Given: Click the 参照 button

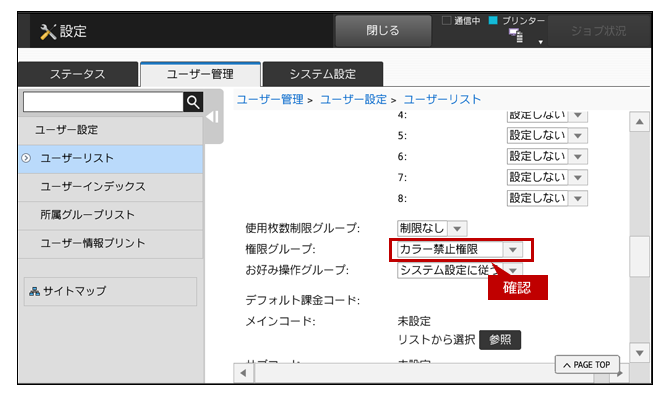Looking at the screenshot, I should tap(500, 340).
